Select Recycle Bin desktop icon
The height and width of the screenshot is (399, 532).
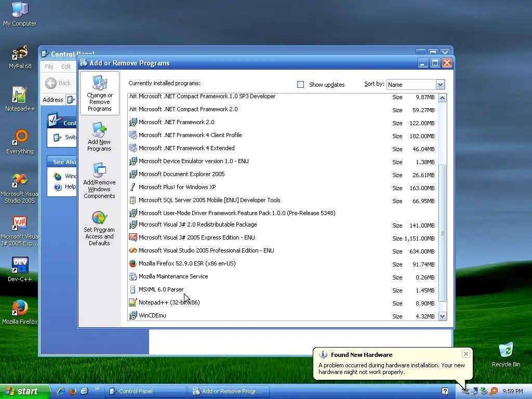(x=506, y=354)
